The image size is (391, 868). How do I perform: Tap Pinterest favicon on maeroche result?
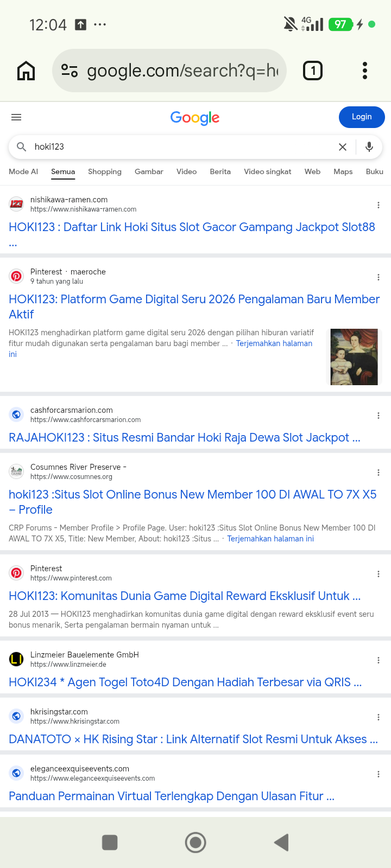point(16,276)
